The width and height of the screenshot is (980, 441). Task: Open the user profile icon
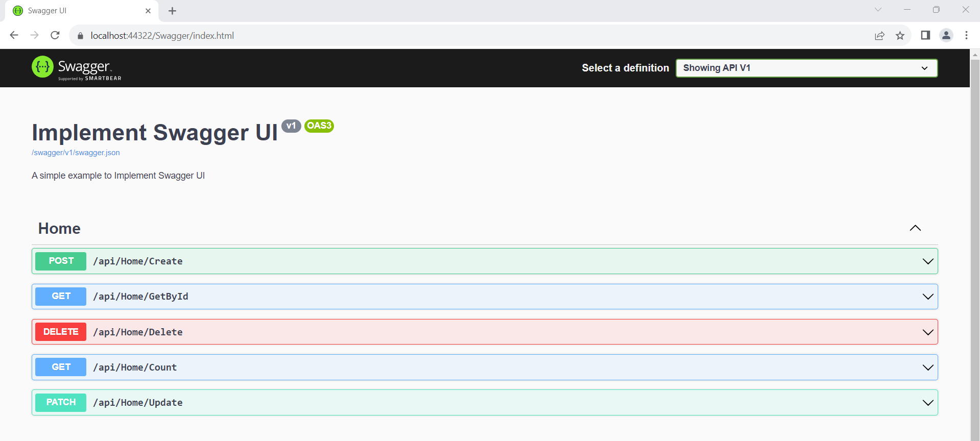pos(946,35)
